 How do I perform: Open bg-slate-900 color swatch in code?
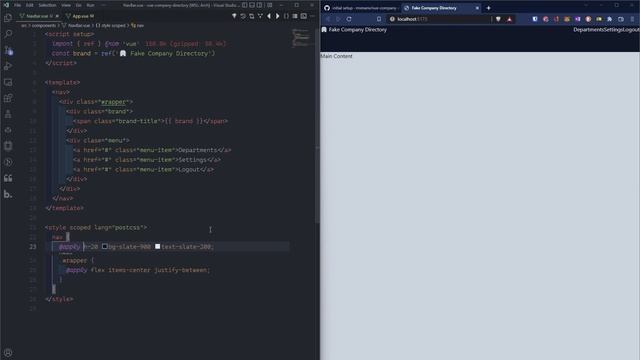tap(104, 246)
